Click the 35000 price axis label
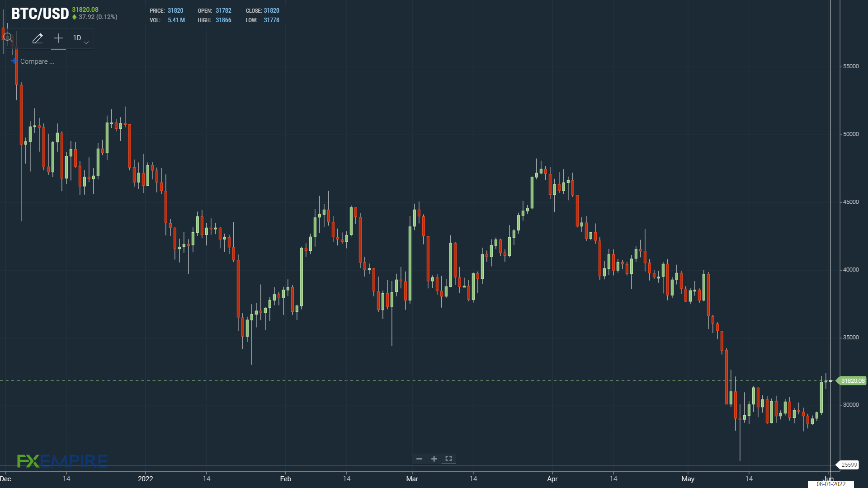Image resolution: width=868 pixels, height=488 pixels. tap(851, 338)
